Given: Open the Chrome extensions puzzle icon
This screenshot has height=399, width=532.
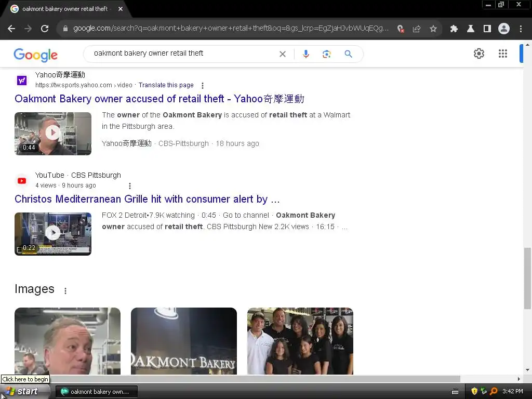Looking at the screenshot, I should (454, 29).
